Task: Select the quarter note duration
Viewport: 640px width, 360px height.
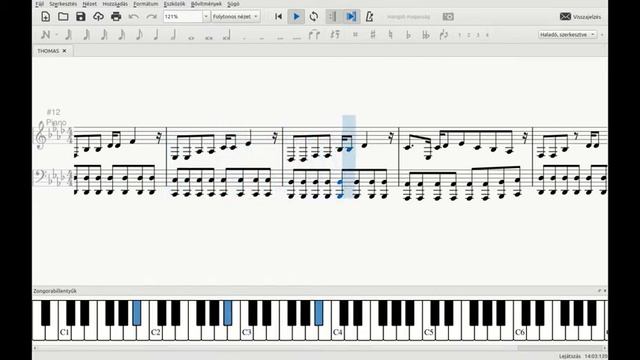Action: tap(156, 35)
